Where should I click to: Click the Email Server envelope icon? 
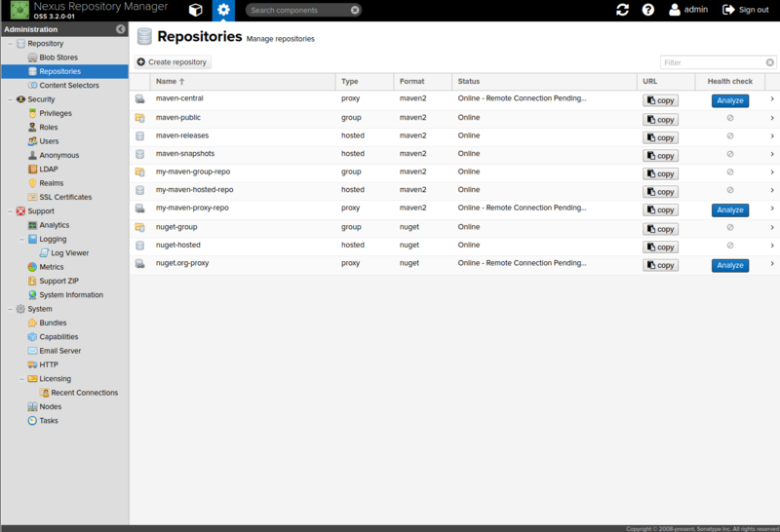(32, 351)
